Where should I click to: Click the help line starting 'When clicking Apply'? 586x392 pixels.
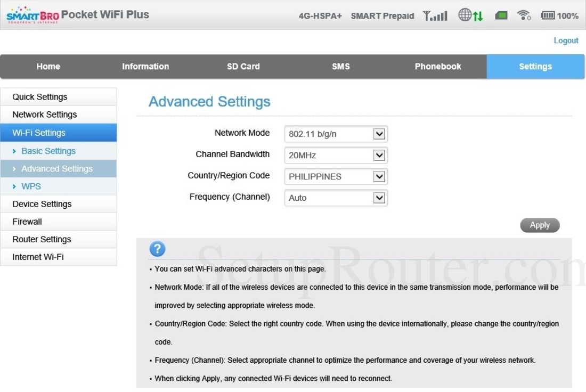tap(273, 379)
